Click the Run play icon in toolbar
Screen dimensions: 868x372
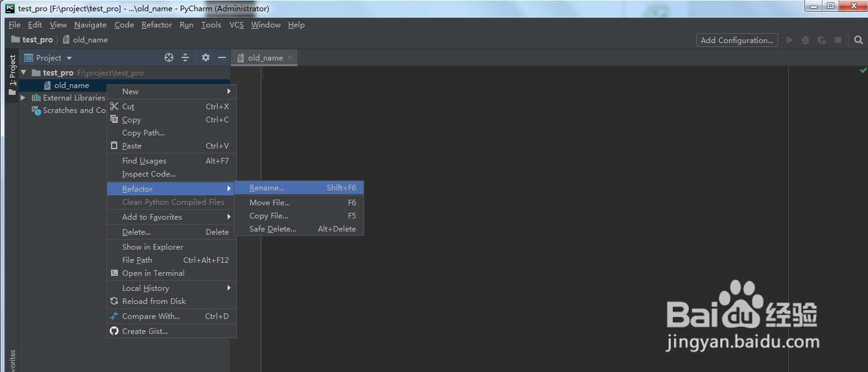tap(789, 40)
